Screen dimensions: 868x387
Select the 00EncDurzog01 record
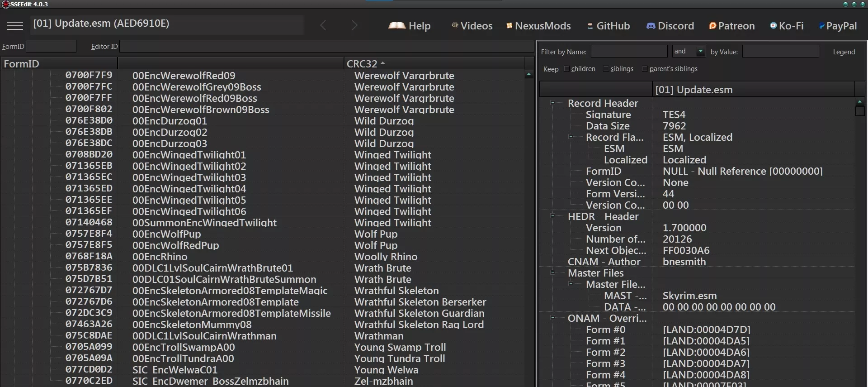[x=170, y=121]
